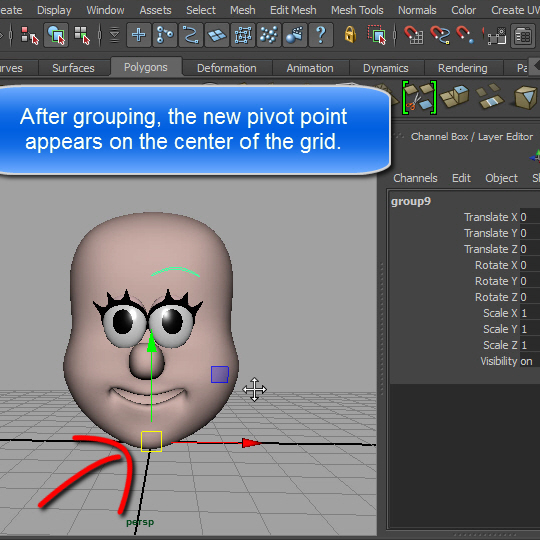Click the padlock lock-selection icon
The image size is (540, 540).
tap(350, 35)
